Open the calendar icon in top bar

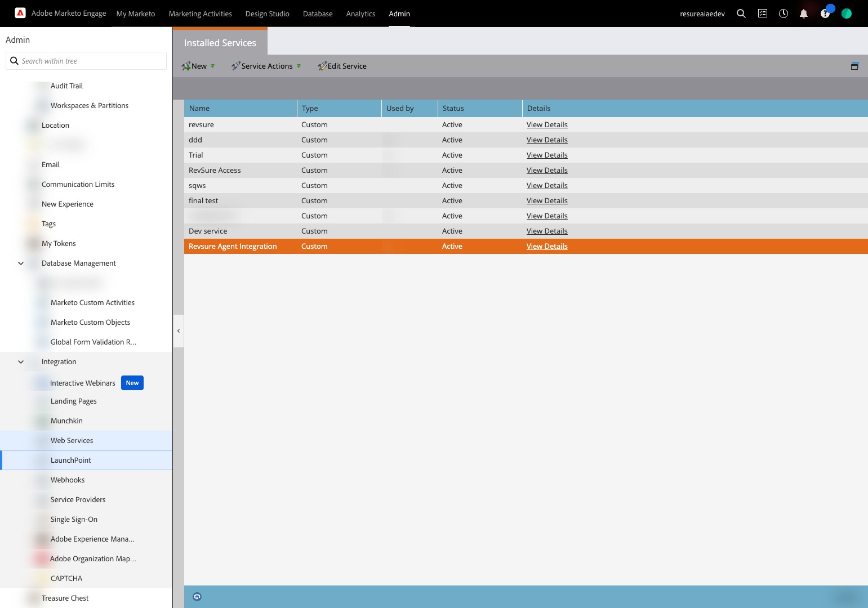[x=763, y=14]
